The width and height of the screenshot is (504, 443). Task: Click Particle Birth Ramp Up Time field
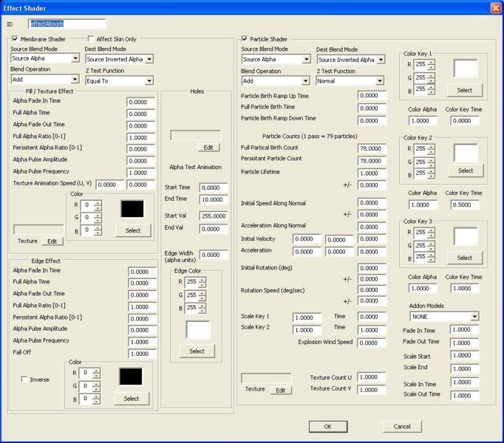tap(372, 95)
